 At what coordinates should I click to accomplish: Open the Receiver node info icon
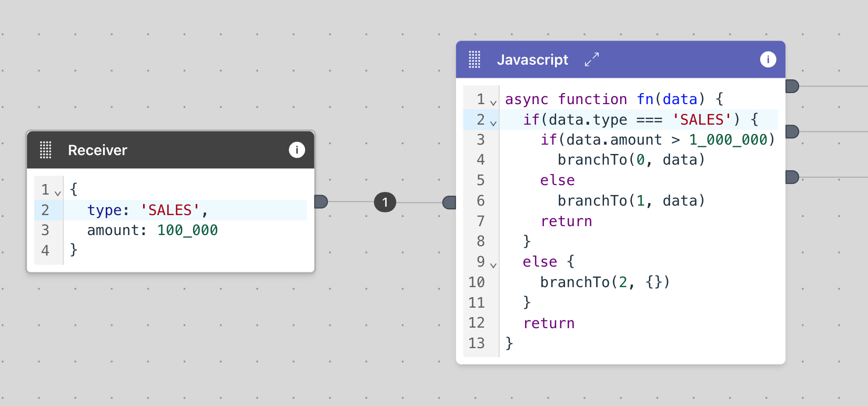pos(297,150)
